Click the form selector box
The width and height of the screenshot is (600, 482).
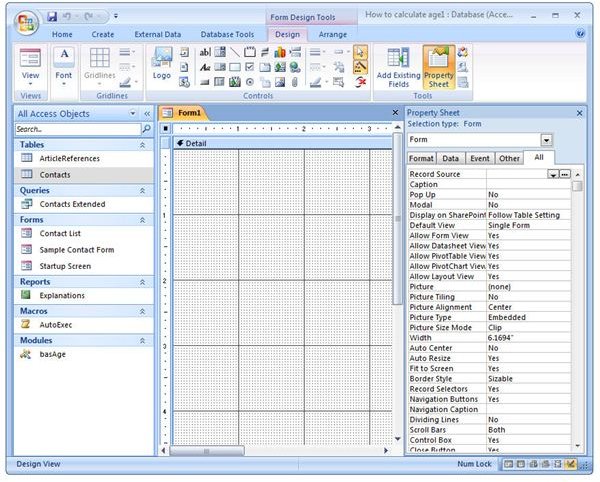(165, 129)
